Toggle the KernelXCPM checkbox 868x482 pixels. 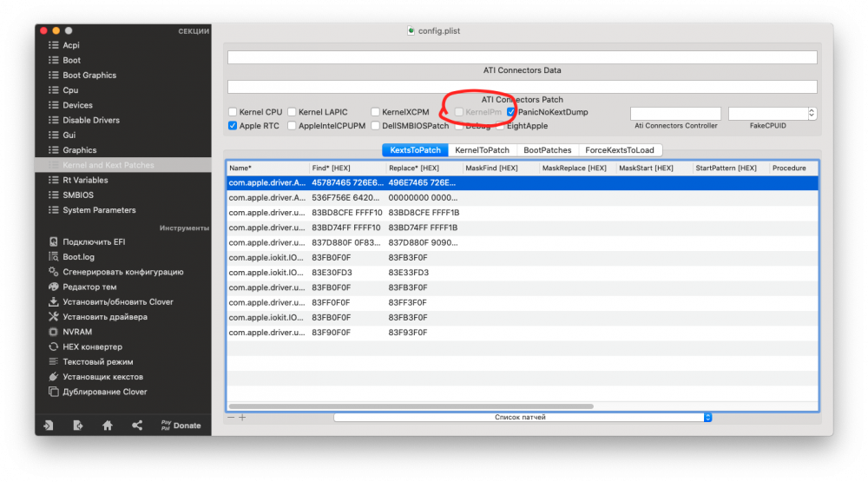point(375,112)
